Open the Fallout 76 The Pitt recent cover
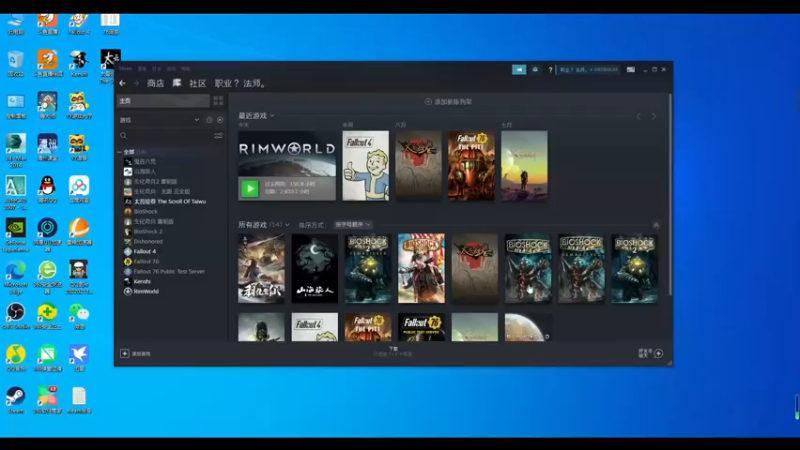The image size is (800, 450). click(x=471, y=166)
